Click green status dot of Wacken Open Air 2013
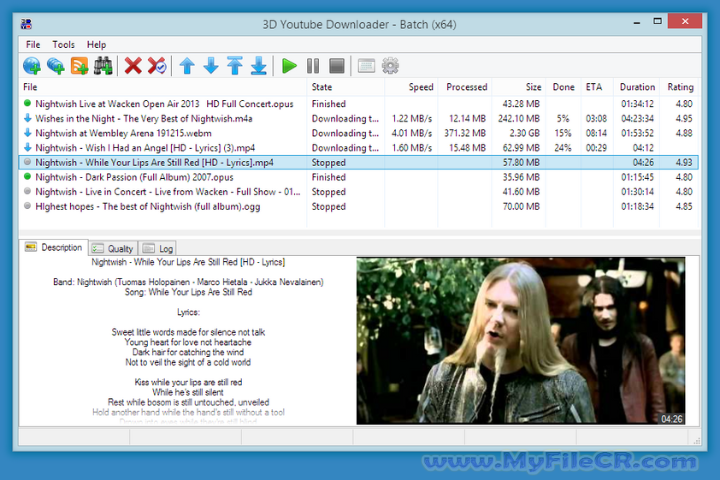720x480 pixels. pos(28,103)
